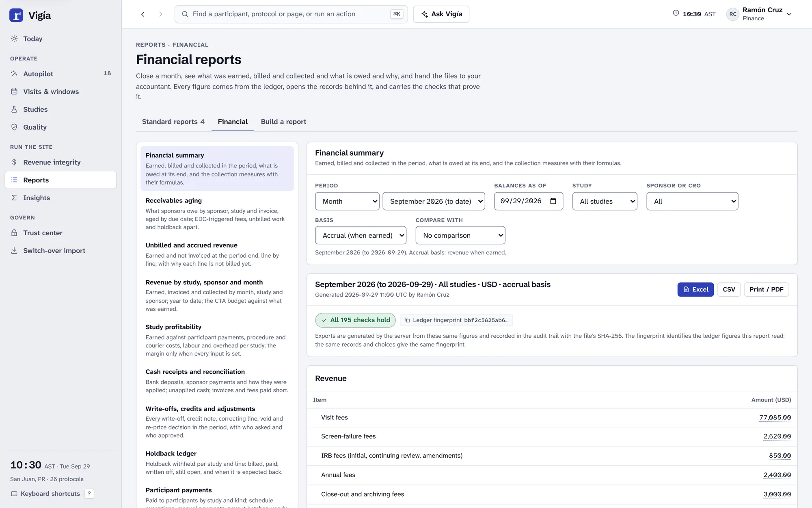Click the search magnifier icon
The width and height of the screenshot is (812, 508).
[185, 14]
